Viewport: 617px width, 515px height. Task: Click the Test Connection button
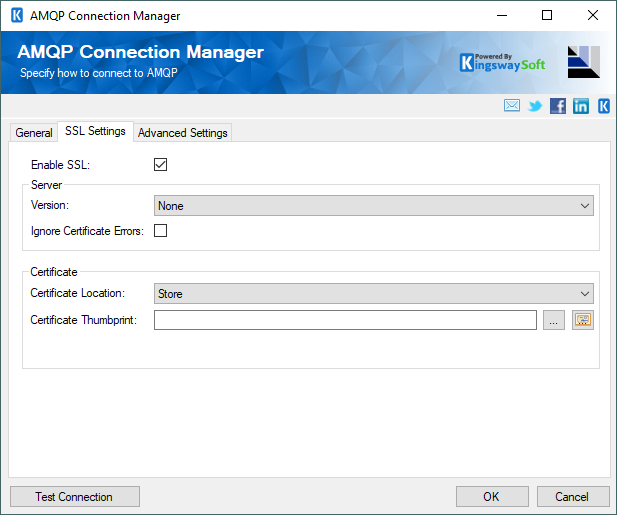click(x=75, y=497)
